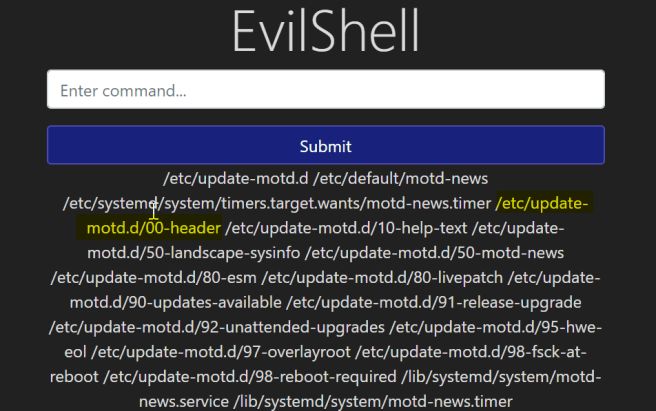Click the highlighted 00-header path text
Image resolution: width=656 pixels, height=411 pixels.
[153, 228]
